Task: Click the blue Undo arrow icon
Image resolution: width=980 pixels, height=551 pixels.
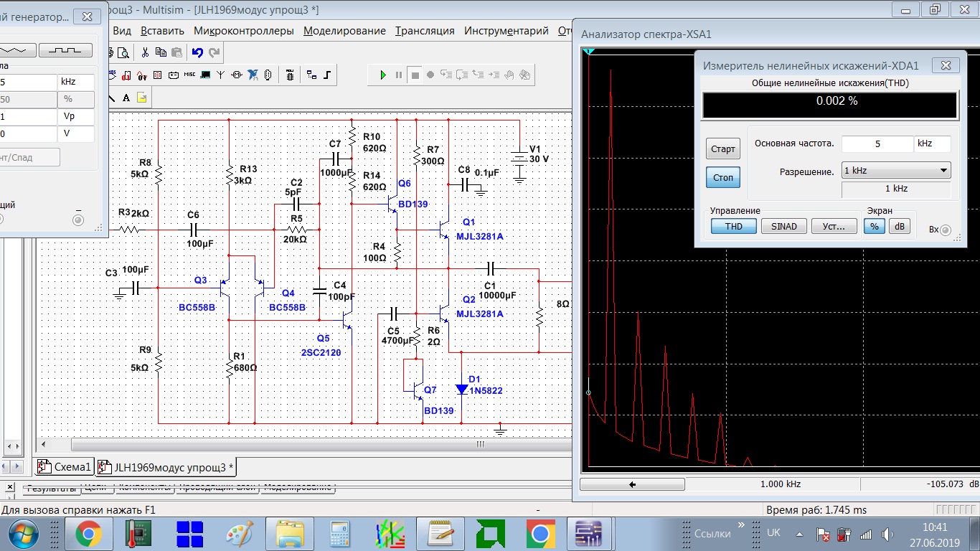Action: pos(197,52)
